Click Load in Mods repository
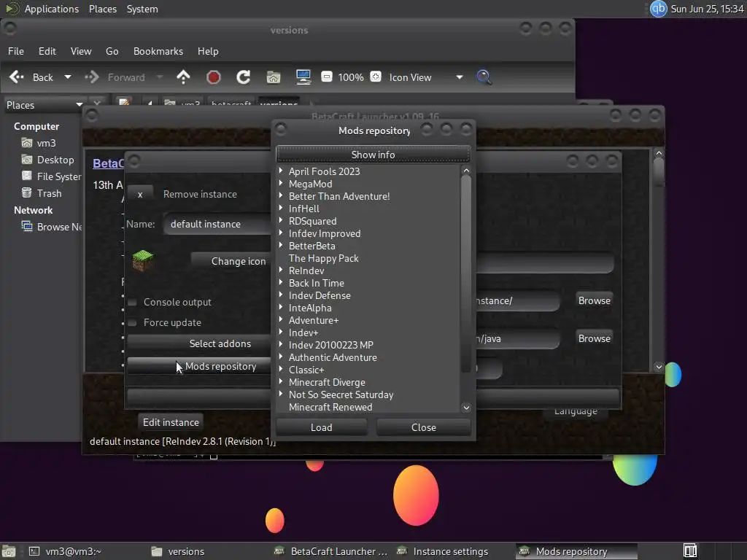This screenshot has width=747, height=560. coord(322,427)
